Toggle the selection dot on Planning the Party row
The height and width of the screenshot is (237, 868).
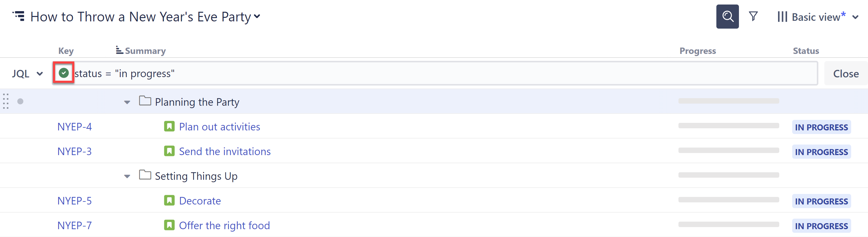coord(20,101)
